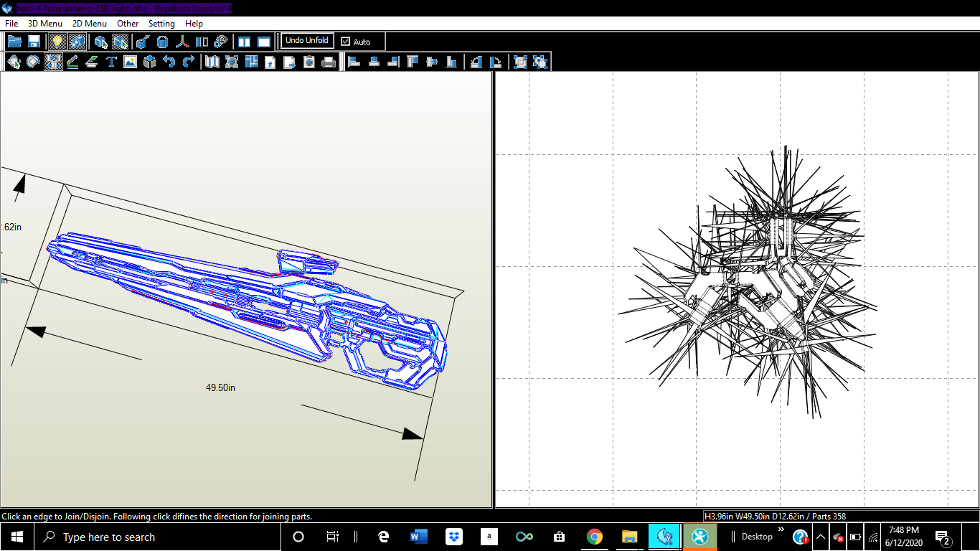
Task: Open the Setting menu
Action: [161, 24]
